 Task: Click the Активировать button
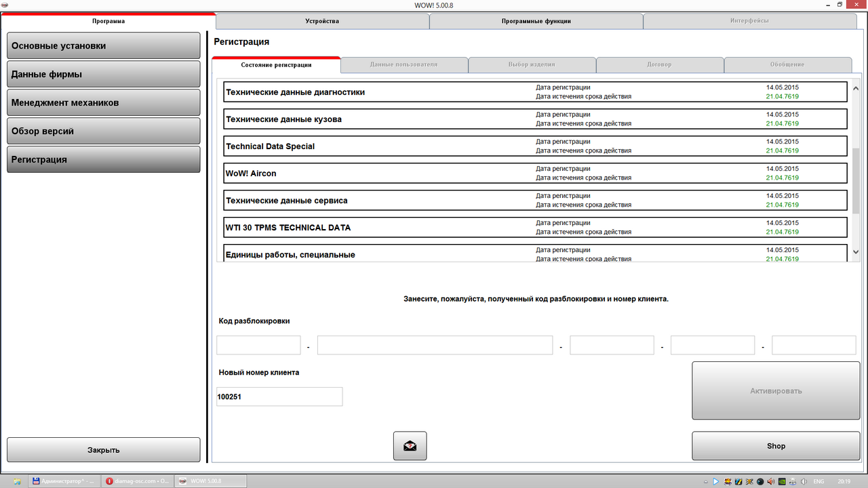click(x=776, y=391)
